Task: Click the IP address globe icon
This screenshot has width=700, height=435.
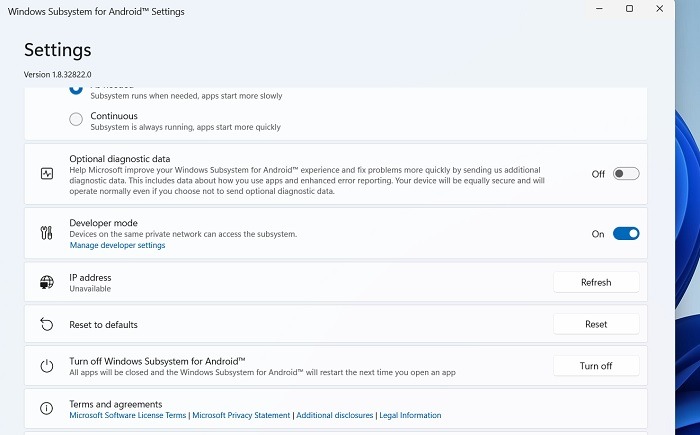Action: tap(46, 283)
